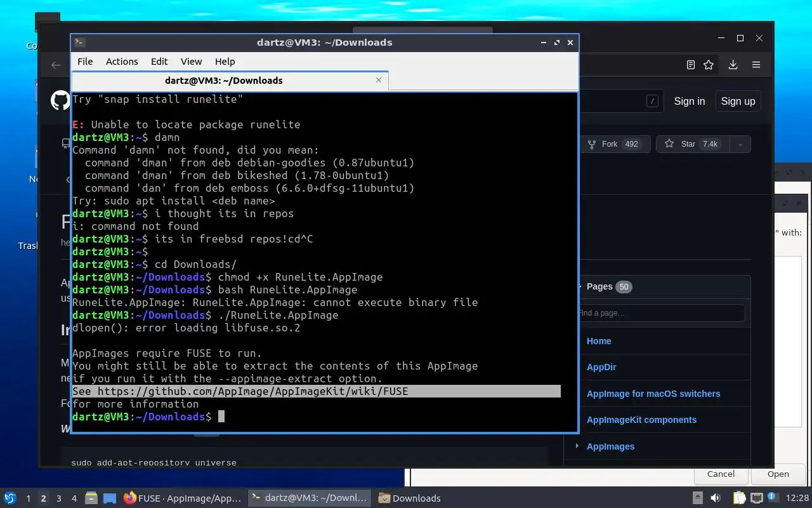
Task: Switch to workspace 3 in taskbar
Action: point(58,498)
